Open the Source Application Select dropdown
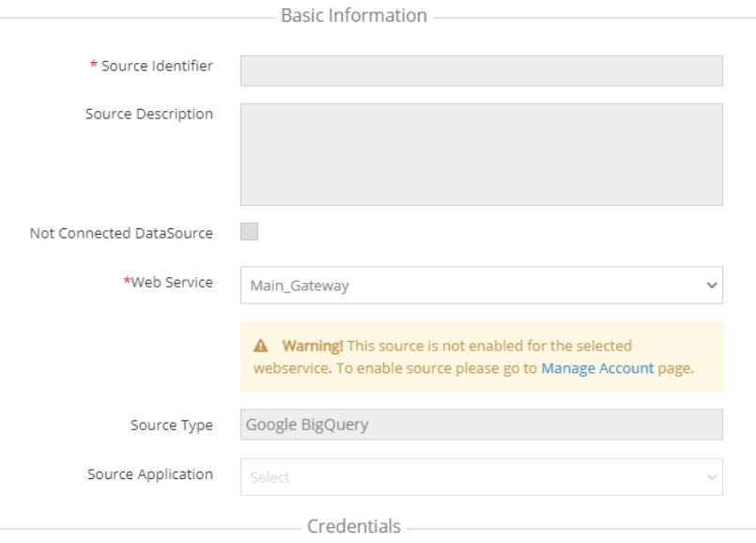The width and height of the screenshot is (756, 543). click(481, 477)
